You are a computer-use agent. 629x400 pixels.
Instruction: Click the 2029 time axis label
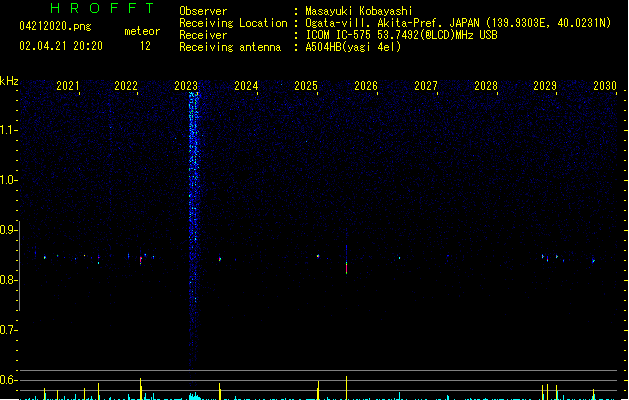coord(545,86)
